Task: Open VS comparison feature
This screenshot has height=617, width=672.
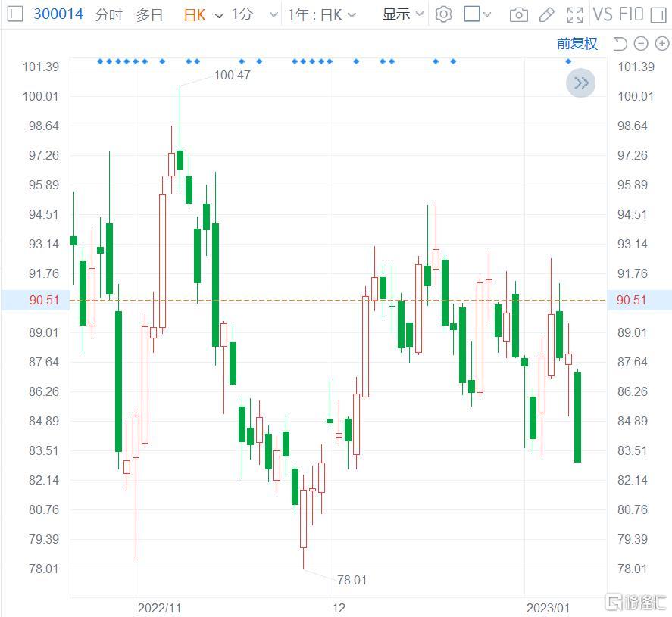Action: pos(602,14)
